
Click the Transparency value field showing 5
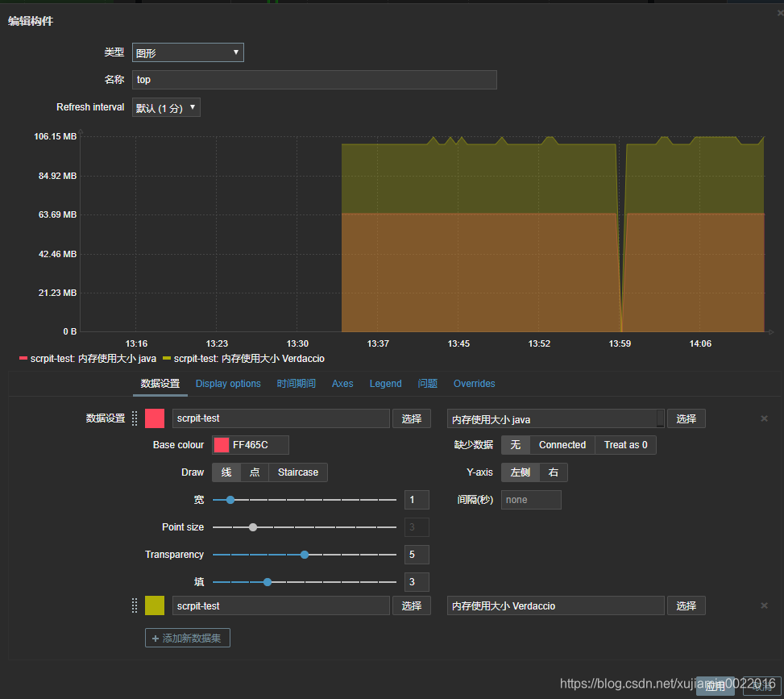click(x=417, y=555)
